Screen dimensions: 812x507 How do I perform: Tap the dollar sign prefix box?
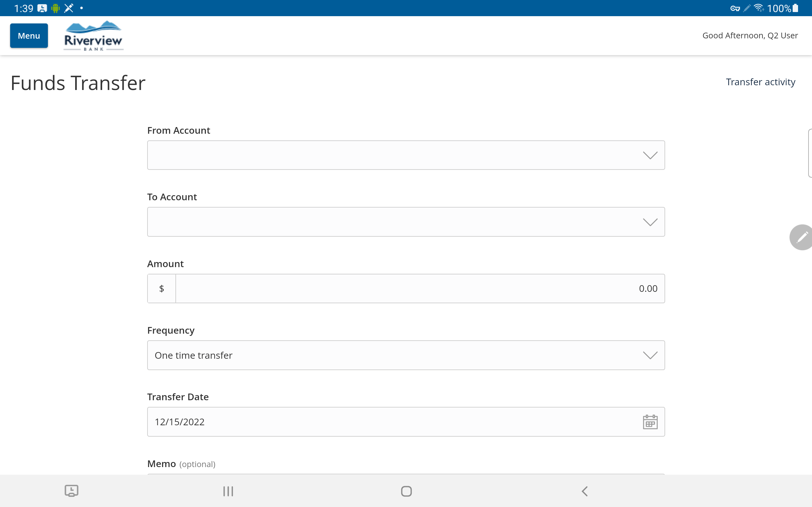161,289
